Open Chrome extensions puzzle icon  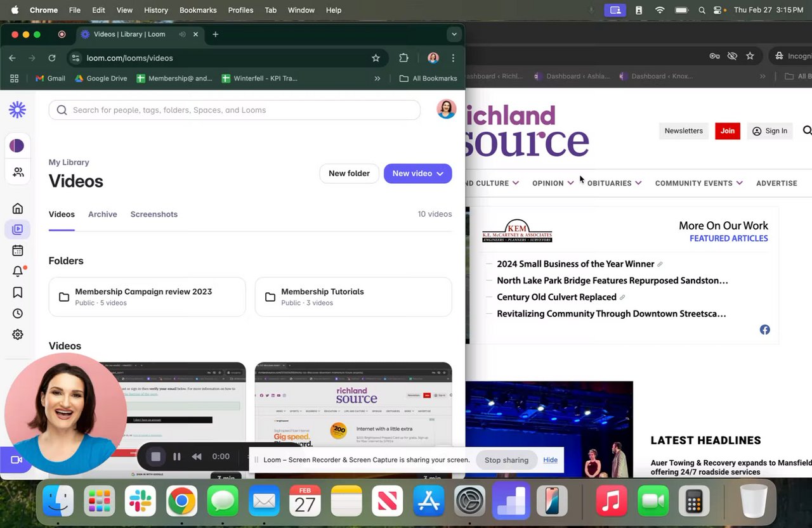[403, 58]
